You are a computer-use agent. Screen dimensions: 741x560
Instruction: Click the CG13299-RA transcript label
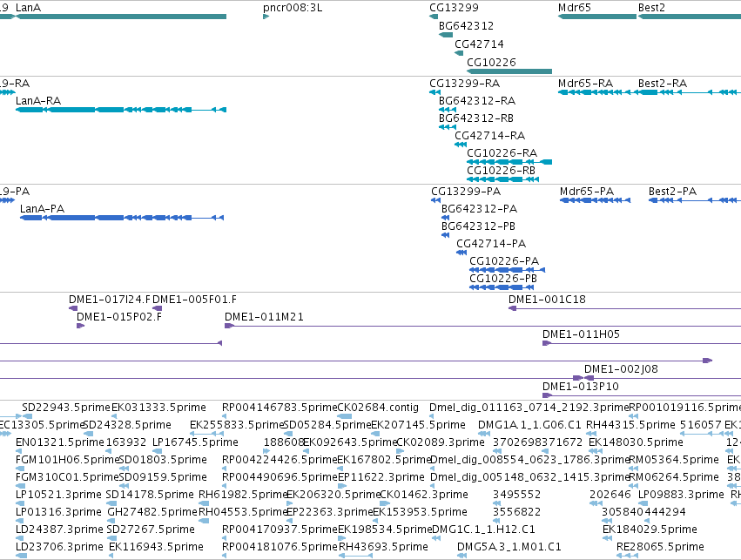pyautogui.click(x=465, y=84)
